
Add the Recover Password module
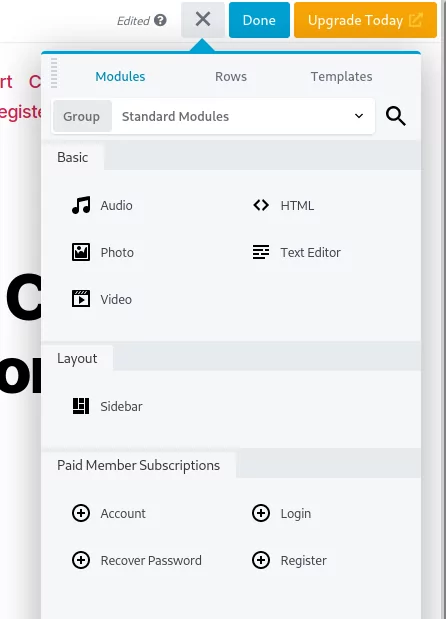click(137, 560)
